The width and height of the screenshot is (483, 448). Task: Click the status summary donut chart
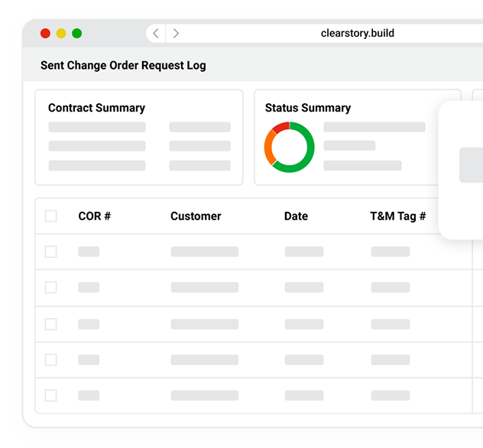(289, 147)
